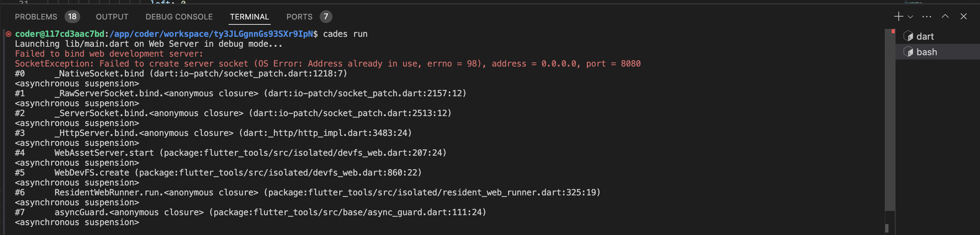Click the red command failed marker

point(9,34)
